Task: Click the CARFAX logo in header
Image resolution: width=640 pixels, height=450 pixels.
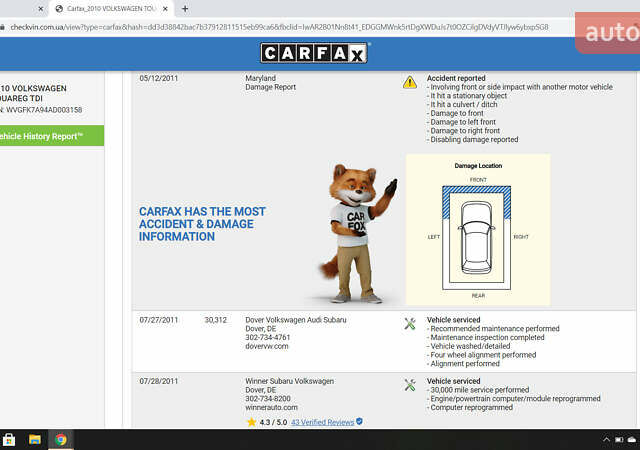Action: tap(314, 53)
